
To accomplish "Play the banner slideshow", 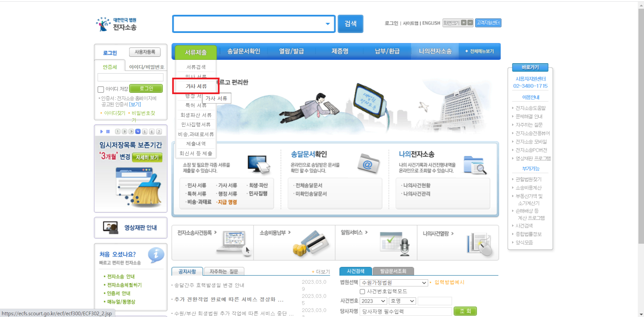I will pos(101,132).
